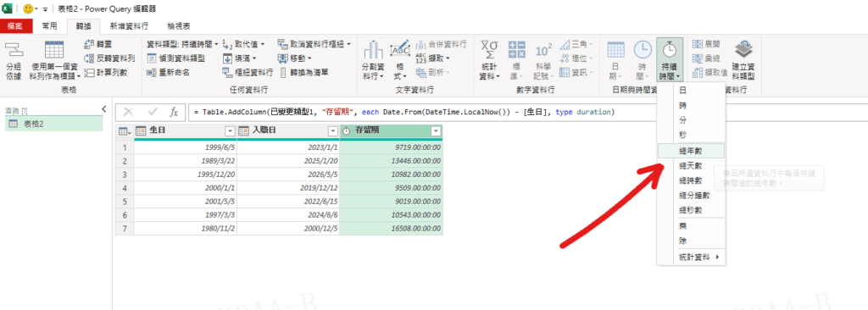Click the 時間 clock icon
This screenshot has width=868, height=310.
click(x=643, y=50)
